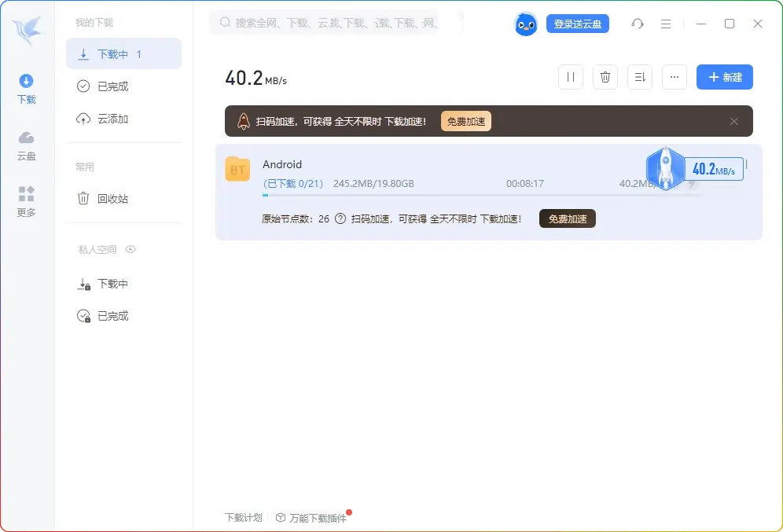Open the hamburger main menu
This screenshot has width=783, height=532.
666,24
